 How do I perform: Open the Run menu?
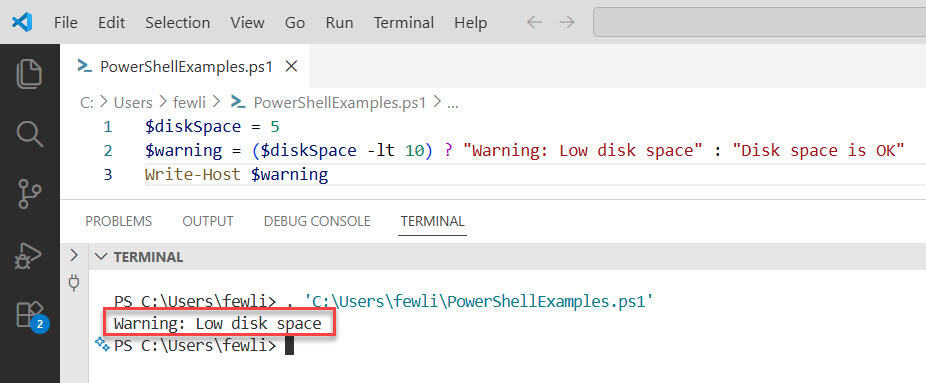(340, 22)
